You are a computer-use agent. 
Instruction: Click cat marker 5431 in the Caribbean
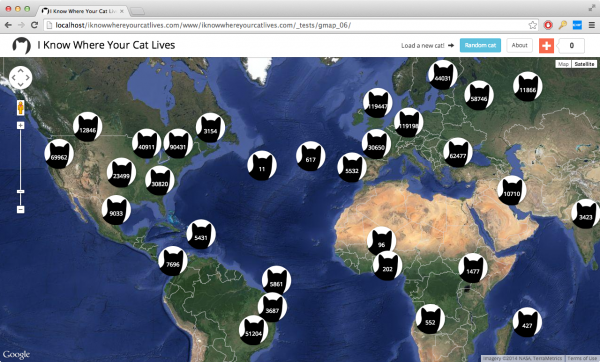pyautogui.click(x=201, y=234)
